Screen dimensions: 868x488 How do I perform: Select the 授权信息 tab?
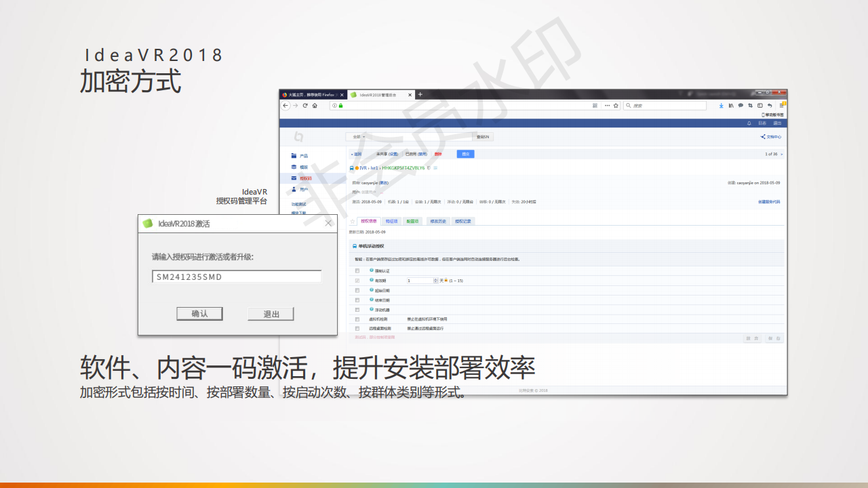(369, 221)
